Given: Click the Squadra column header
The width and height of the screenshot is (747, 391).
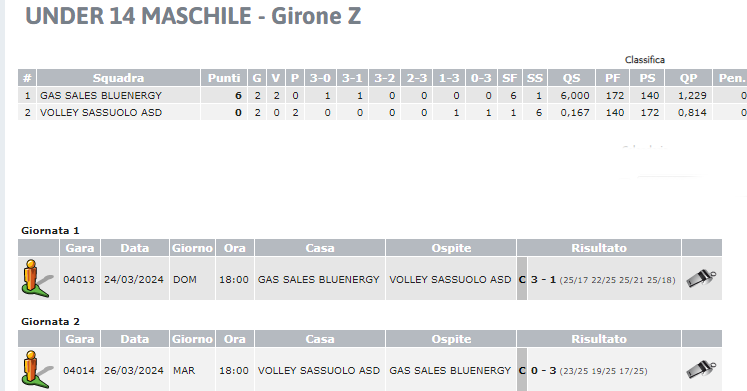Looking at the screenshot, I should point(118,78).
